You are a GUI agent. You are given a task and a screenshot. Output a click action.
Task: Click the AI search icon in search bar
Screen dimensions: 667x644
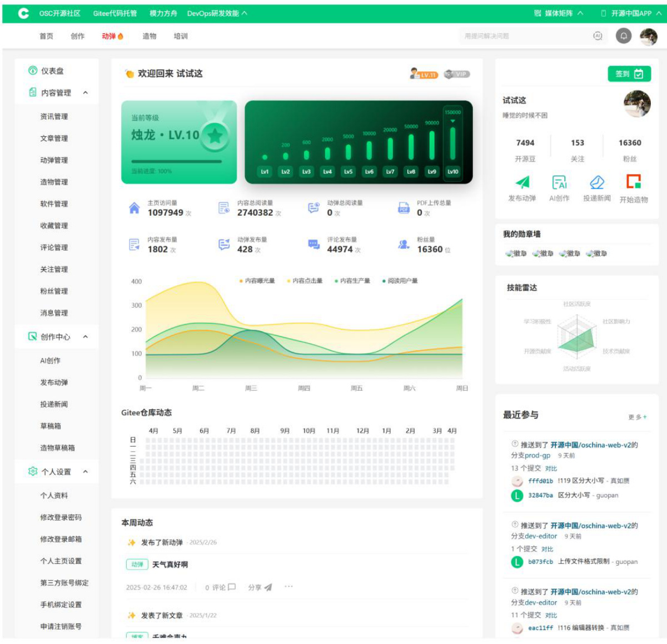598,36
